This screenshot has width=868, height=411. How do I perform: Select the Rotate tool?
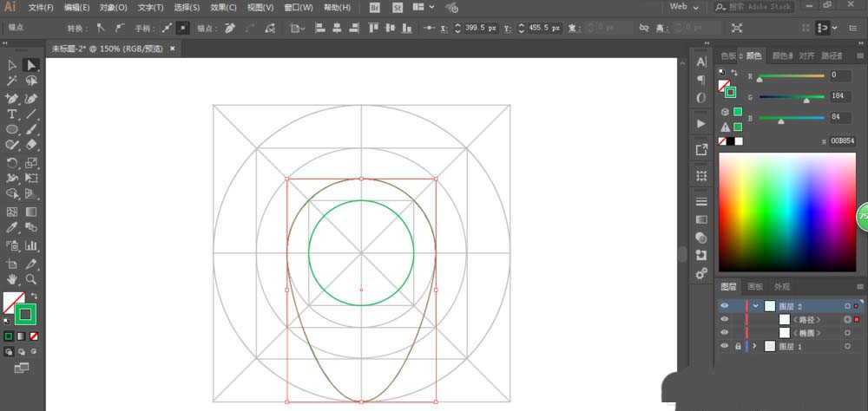point(12,162)
